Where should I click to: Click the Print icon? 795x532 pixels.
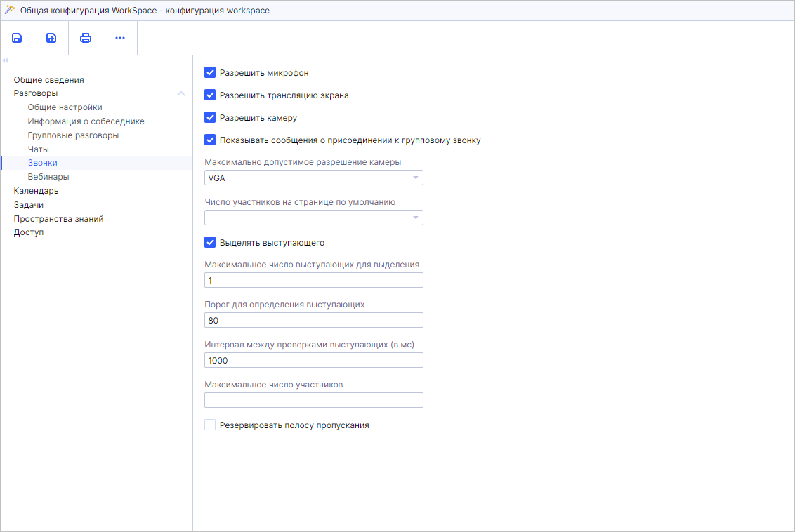(x=86, y=38)
